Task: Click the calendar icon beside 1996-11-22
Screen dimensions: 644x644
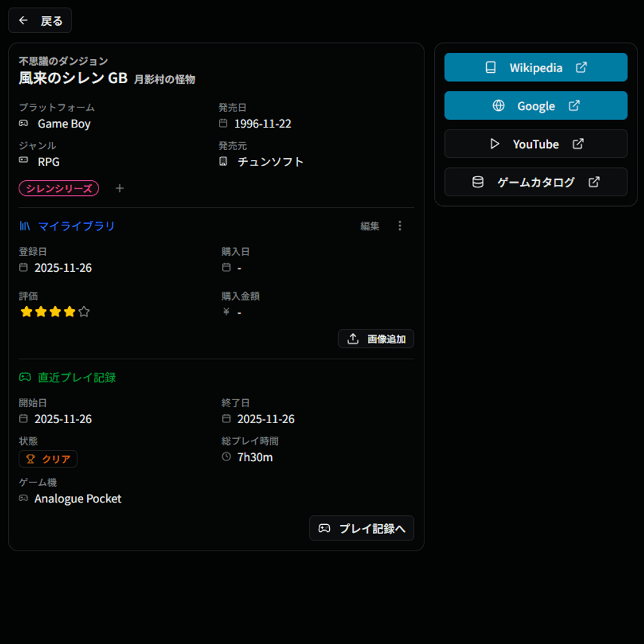Action: (x=223, y=123)
